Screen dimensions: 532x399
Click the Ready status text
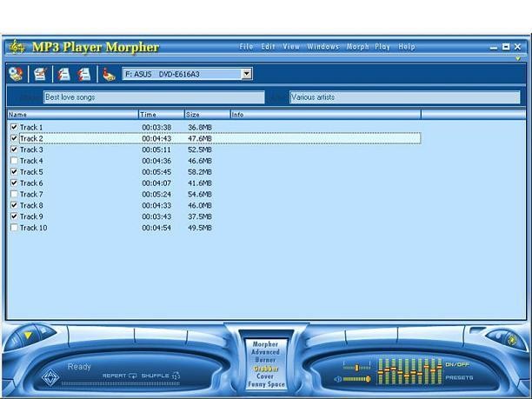pos(79,367)
